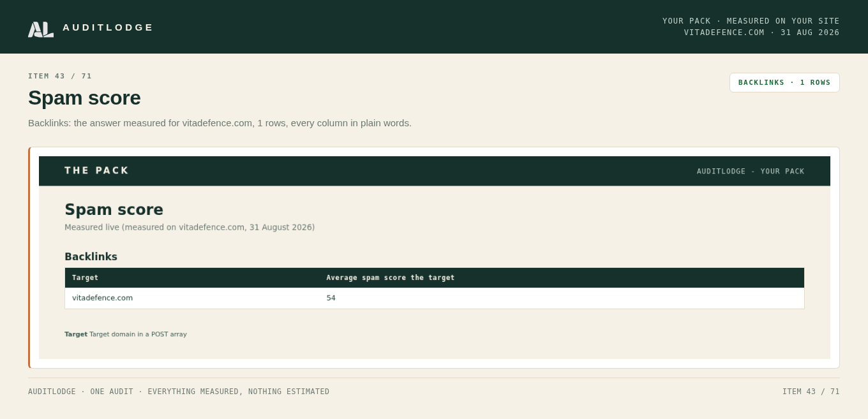Viewport: 868px width, 419px height.
Task: Click 'ITEM 43 / 71' in the footer
Action: (x=811, y=392)
